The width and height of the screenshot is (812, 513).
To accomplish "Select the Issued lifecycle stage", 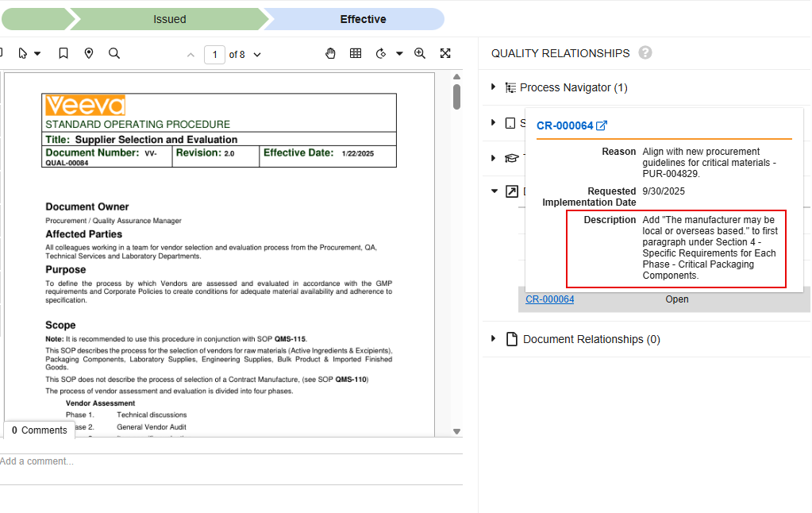I will tap(170, 19).
